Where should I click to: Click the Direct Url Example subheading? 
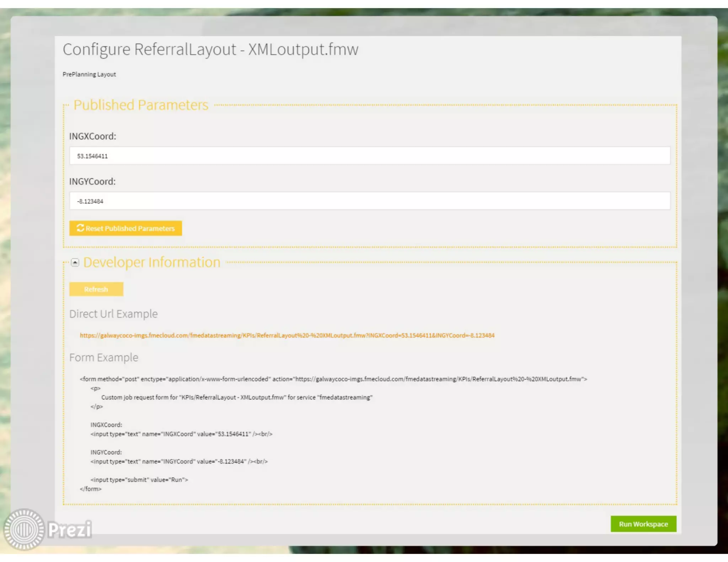[113, 314]
